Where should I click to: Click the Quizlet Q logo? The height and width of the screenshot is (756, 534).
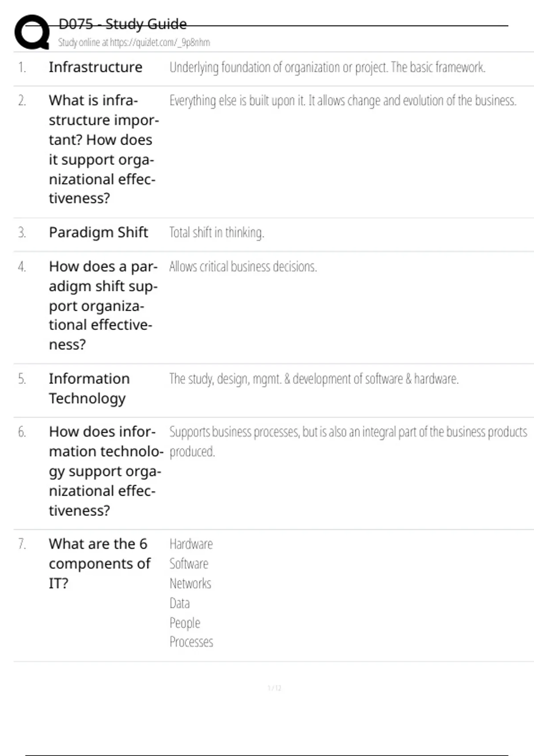32,32
